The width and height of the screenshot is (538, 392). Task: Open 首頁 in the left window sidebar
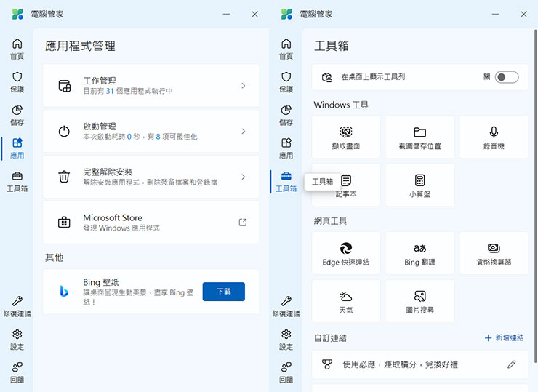click(17, 49)
